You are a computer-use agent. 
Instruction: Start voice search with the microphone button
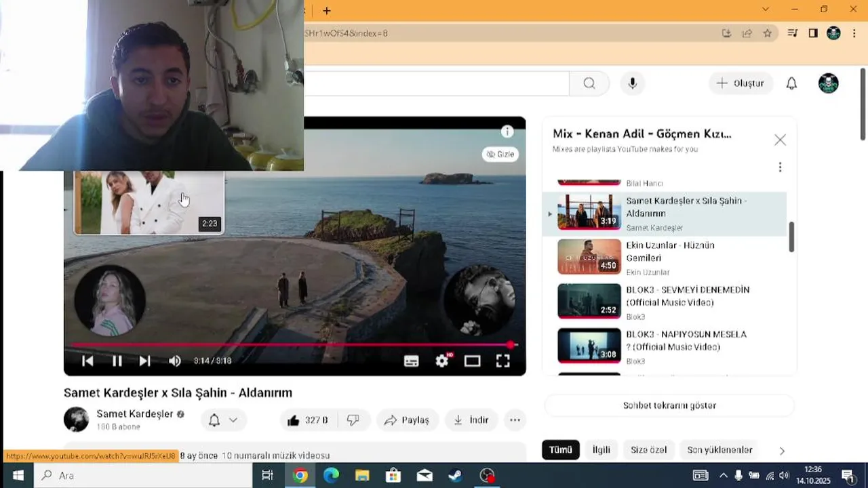click(633, 83)
